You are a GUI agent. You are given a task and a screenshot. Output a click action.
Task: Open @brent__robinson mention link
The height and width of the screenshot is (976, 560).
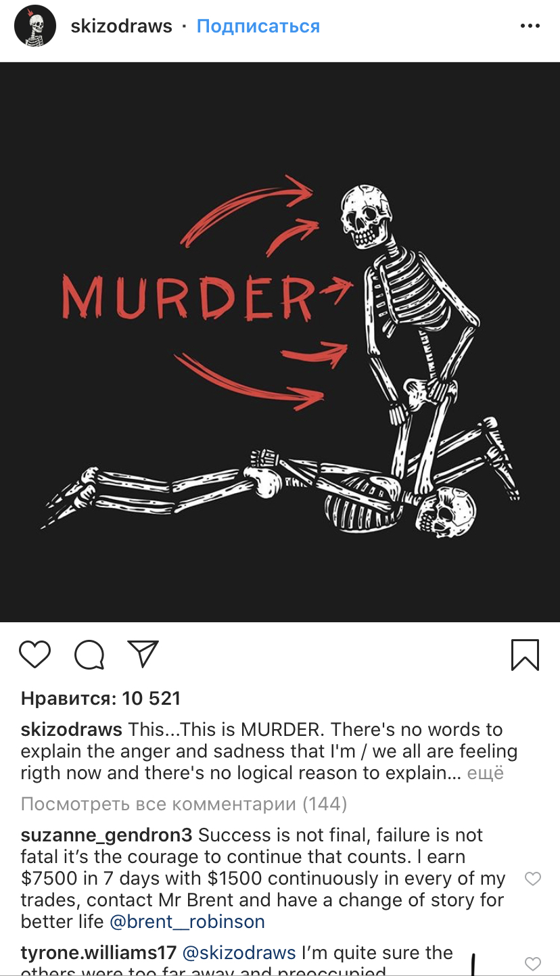[187, 922]
